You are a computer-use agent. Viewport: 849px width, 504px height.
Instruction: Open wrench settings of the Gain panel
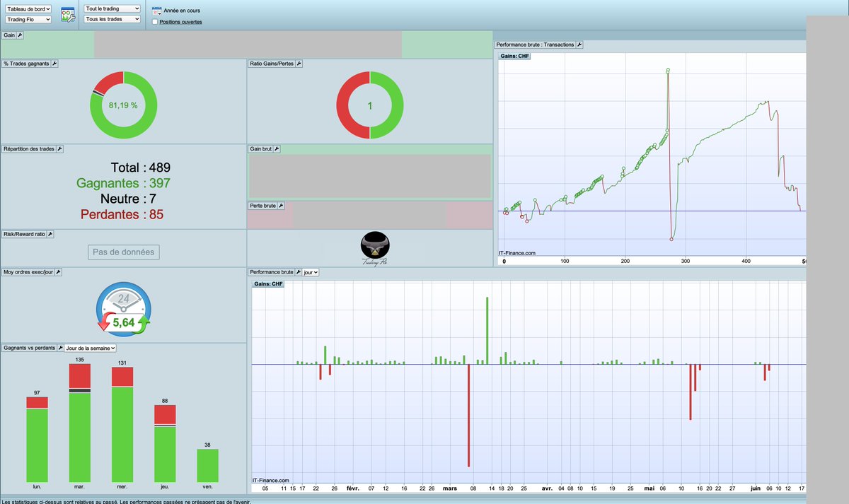[x=21, y=35]
